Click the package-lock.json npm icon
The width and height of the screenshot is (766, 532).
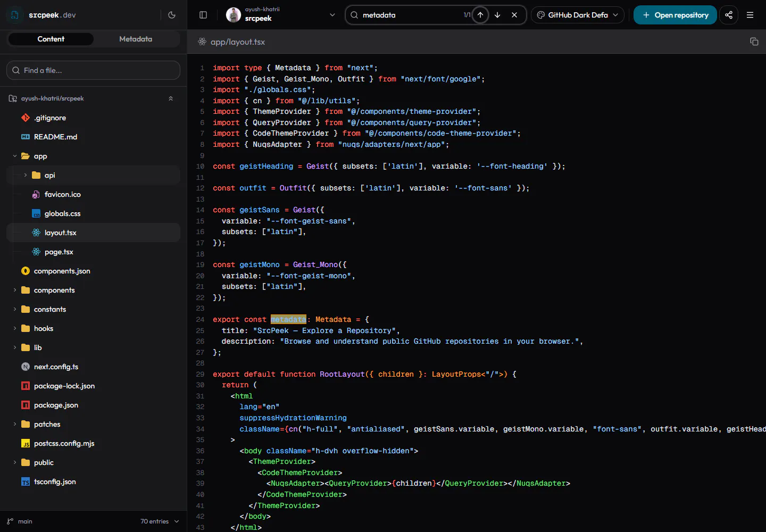[26, 386]
